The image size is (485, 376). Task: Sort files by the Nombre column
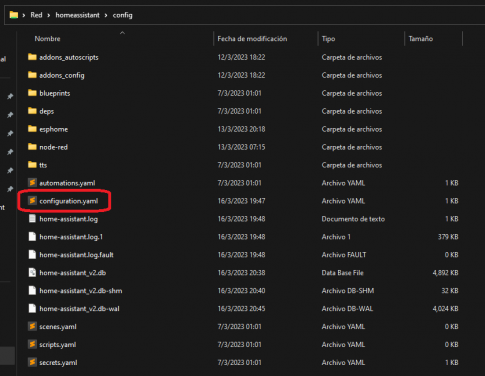click(47, 39)
